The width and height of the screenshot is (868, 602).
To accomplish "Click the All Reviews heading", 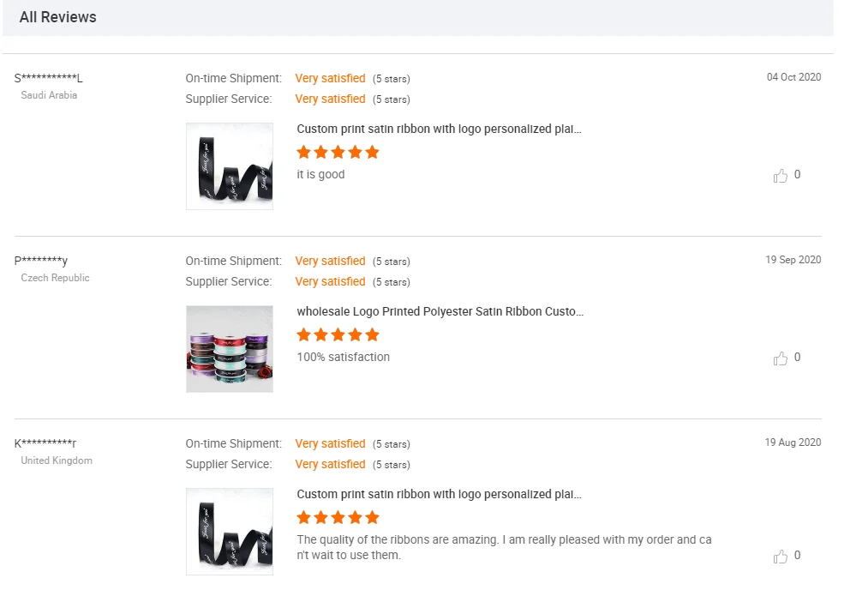I will tap(58, 17).
